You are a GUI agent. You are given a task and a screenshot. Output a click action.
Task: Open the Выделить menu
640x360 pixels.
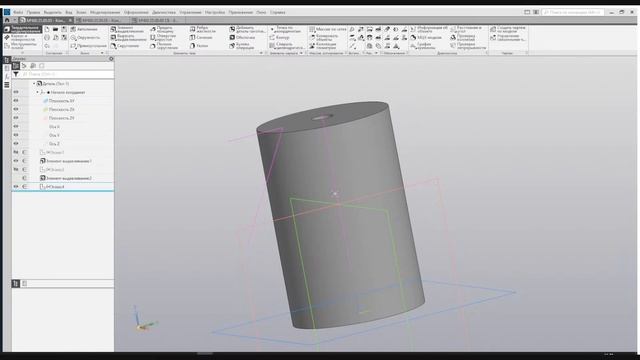tap(52, 12)
